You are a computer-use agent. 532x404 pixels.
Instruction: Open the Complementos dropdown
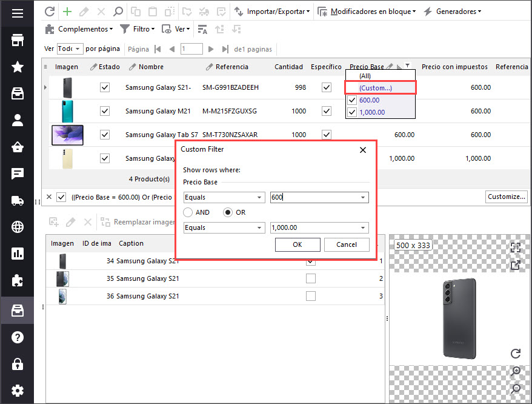pos(79,29)
